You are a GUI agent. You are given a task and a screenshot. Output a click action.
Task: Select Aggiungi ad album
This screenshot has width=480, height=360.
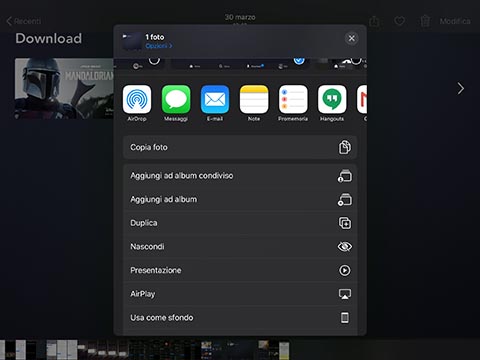click(240, 199)
